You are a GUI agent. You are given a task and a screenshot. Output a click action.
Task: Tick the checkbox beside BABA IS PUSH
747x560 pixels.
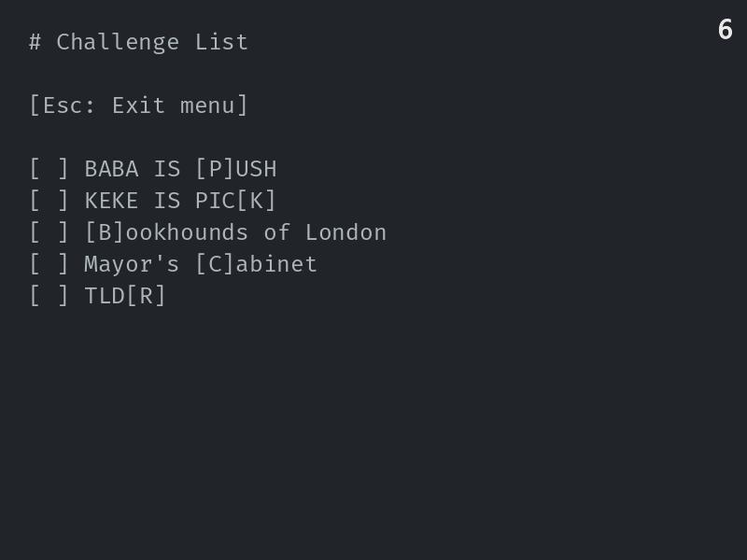(x=49, y=169)
